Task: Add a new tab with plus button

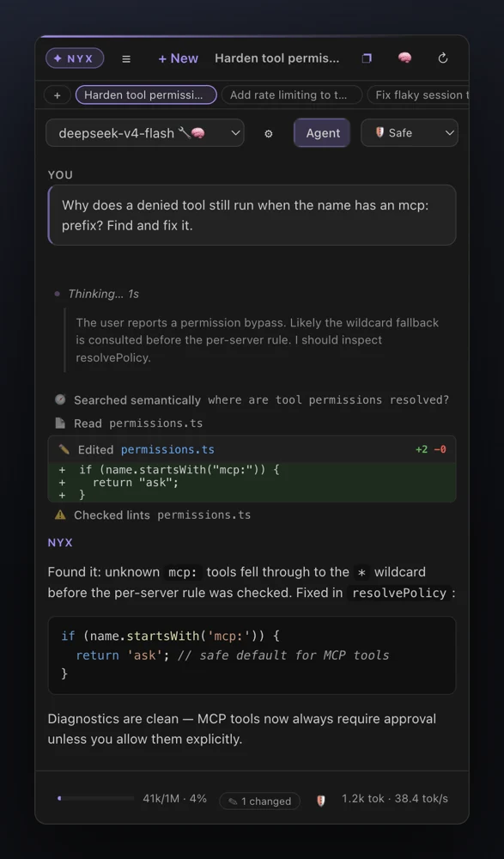Action: point(57,94)
